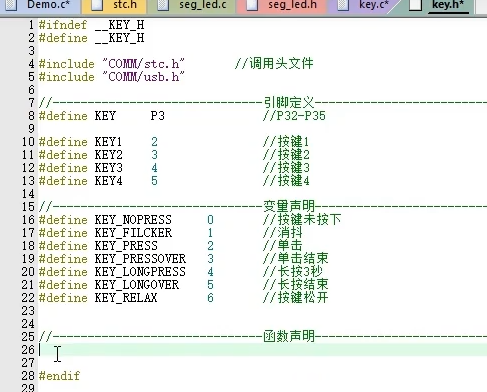Click the KEY1 macro name
This screenshot has width=487, height=392.
108,142
